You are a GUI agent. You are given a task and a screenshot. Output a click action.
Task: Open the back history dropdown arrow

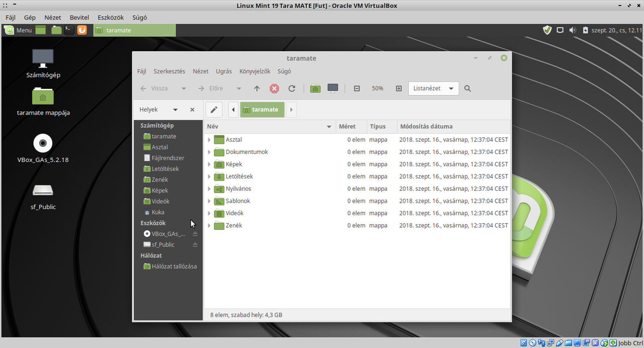[x=184, y=89]
